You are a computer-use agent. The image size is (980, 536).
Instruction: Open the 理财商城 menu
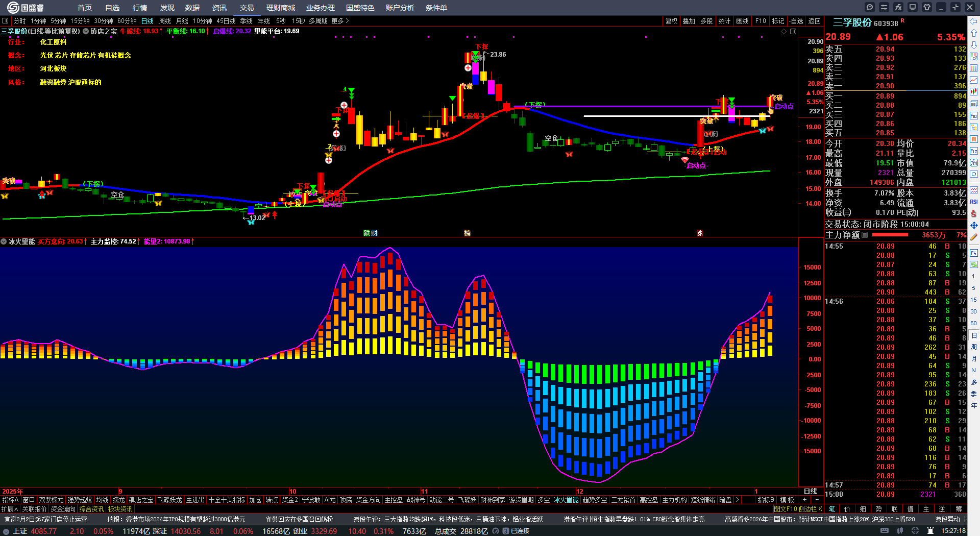[281, 8]
